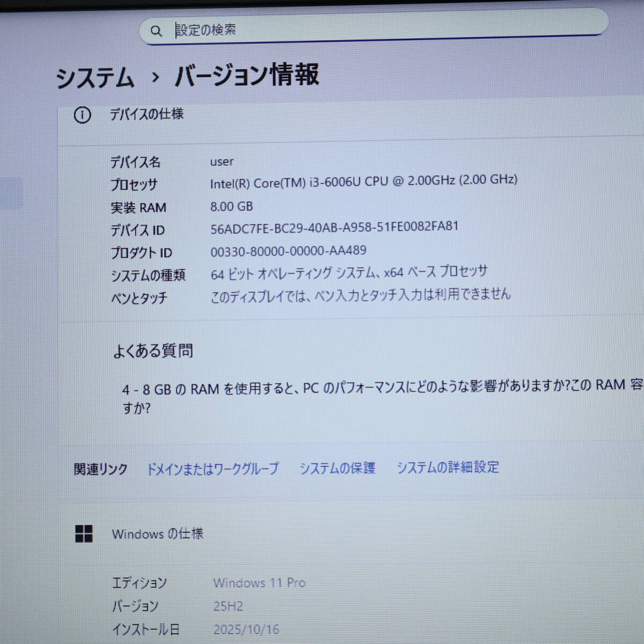Collapse the デバイスの仕様 section
The image size is (644, 644).
[x=147, y=114]
